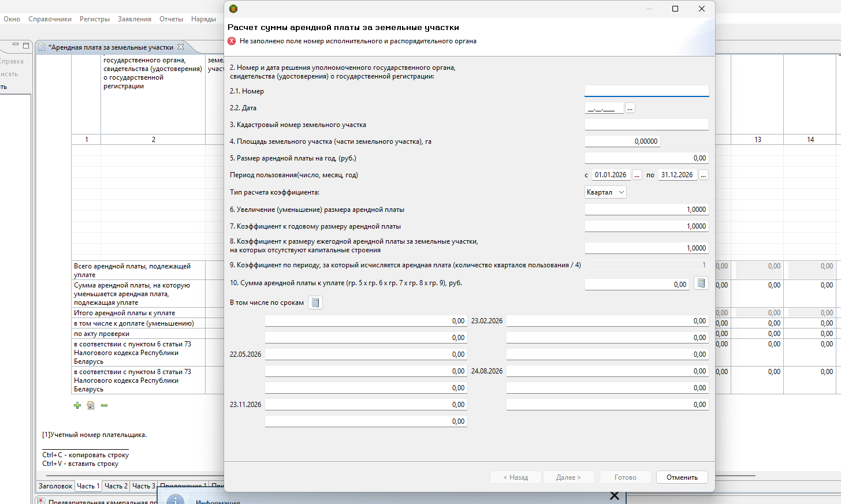
Task: Click the land area field showing 0,00000
Action: tap(622, 141)
